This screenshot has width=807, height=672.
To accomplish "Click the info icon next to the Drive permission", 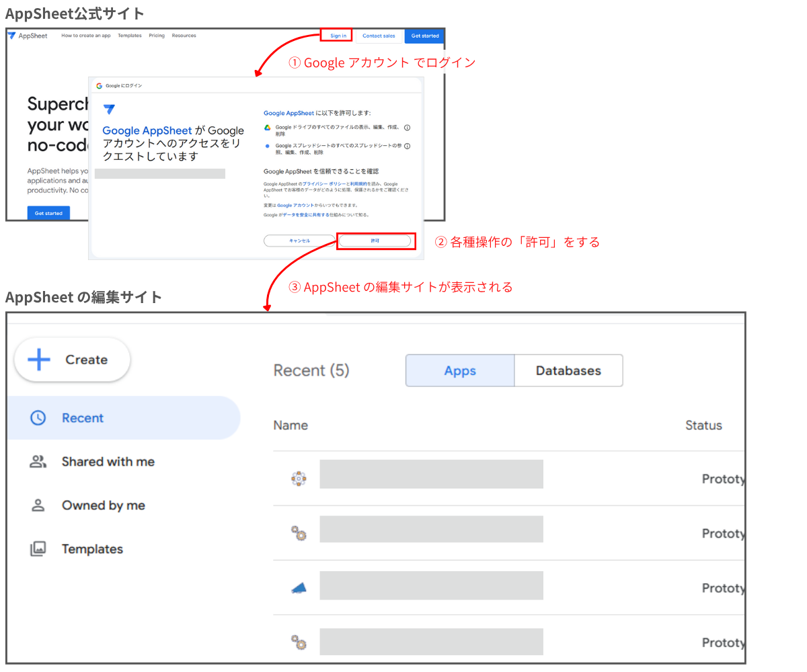I will point(407,128).
